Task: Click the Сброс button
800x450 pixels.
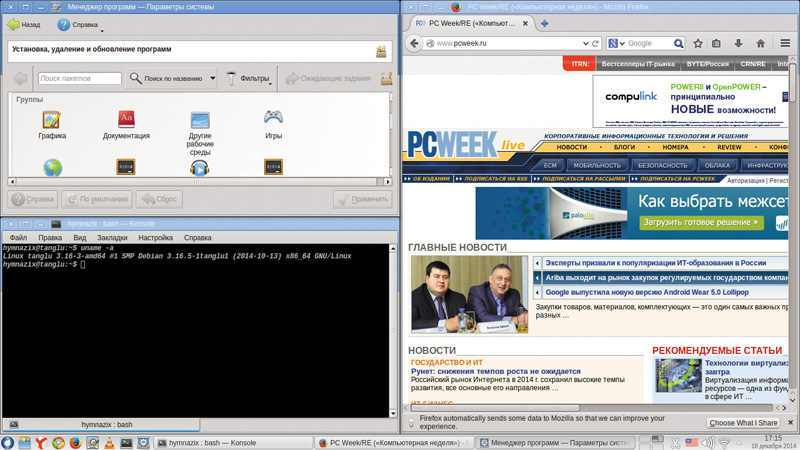Action: pyautogui.click(x=159, y=199)
